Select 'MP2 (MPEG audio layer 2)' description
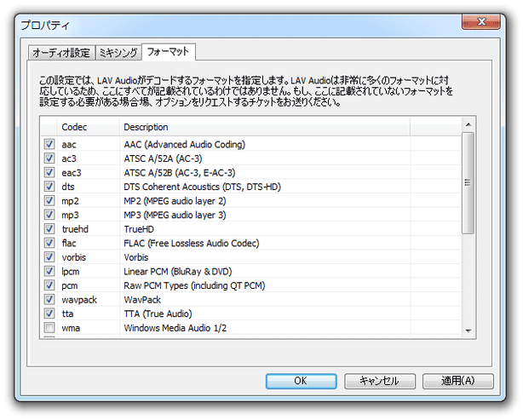 click(x=175, y=201)
